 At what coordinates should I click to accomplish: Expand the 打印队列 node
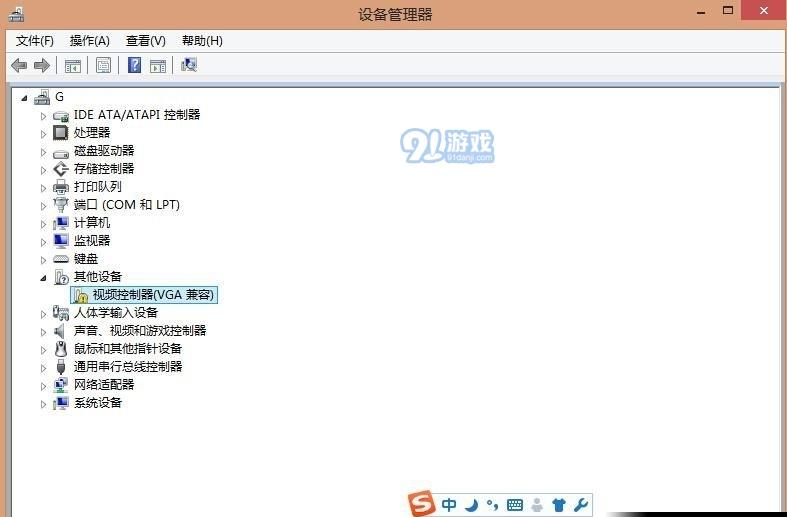pyautogui.click(x=43, y=188)
